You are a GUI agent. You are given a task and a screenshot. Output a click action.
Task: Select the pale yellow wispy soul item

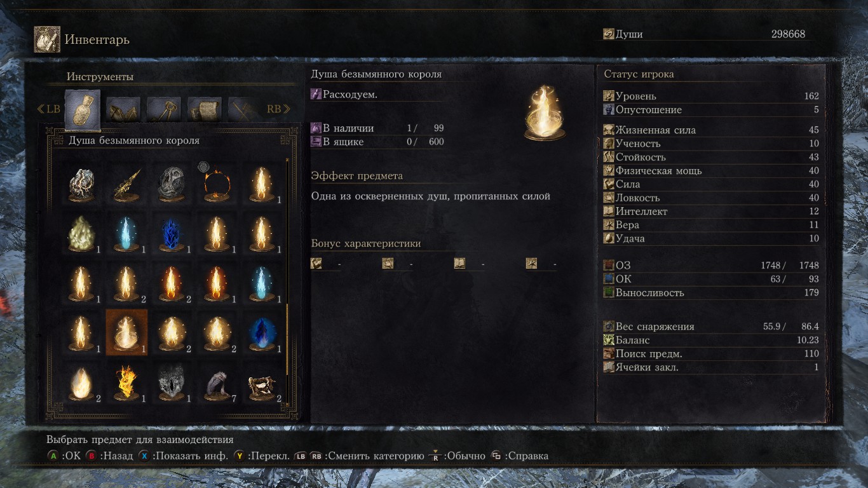click(81, 233)
